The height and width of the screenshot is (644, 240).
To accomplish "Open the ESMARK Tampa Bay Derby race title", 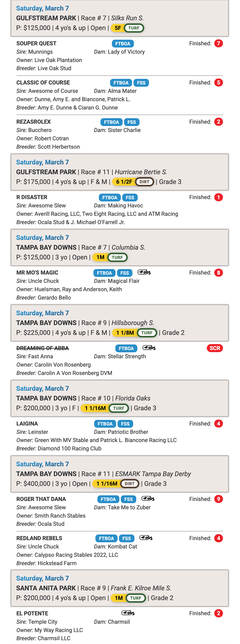I will click(x=153, y=474).
